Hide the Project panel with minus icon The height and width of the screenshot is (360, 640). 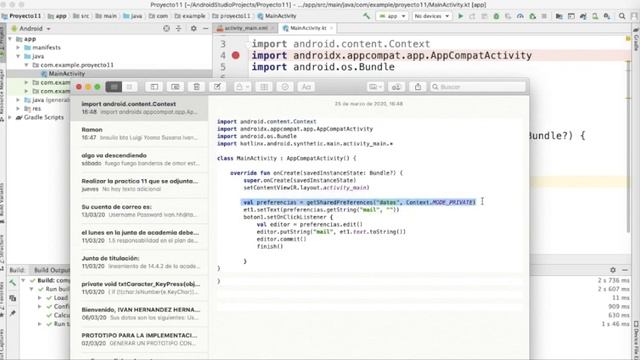tap(205, 29)
